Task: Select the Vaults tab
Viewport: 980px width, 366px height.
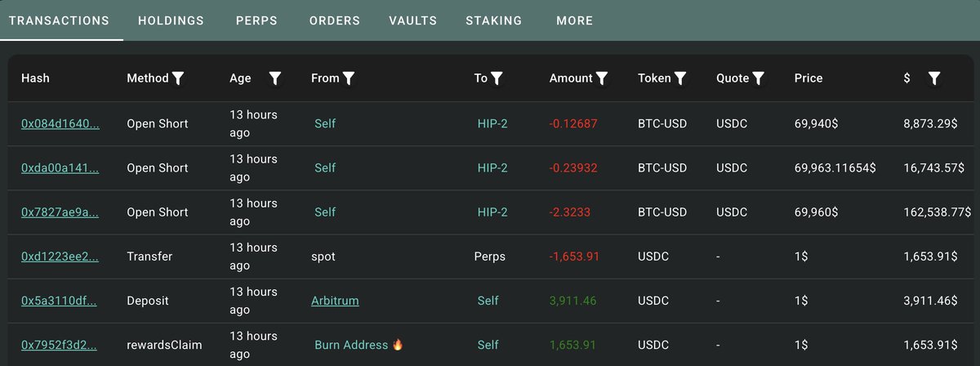Action: 412,20
